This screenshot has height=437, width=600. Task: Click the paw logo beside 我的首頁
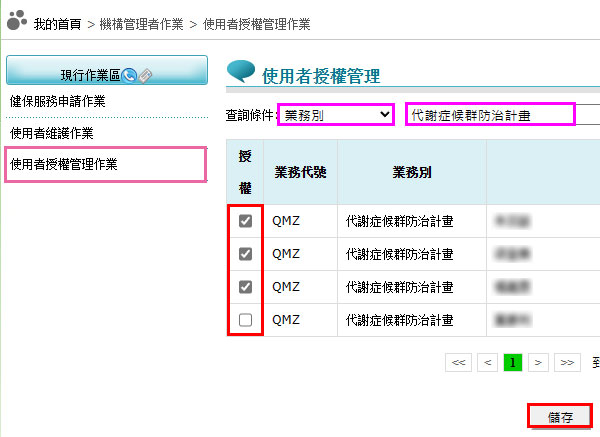click(17, 20)
